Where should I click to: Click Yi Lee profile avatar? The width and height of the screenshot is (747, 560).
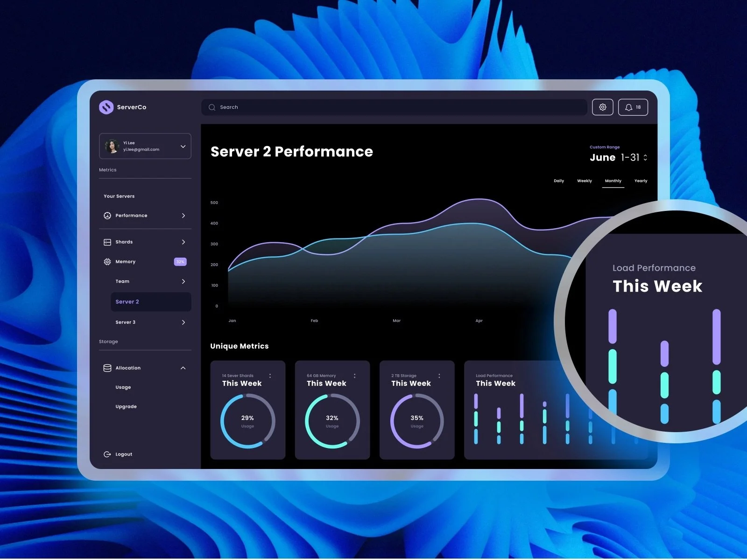point(112,146)
